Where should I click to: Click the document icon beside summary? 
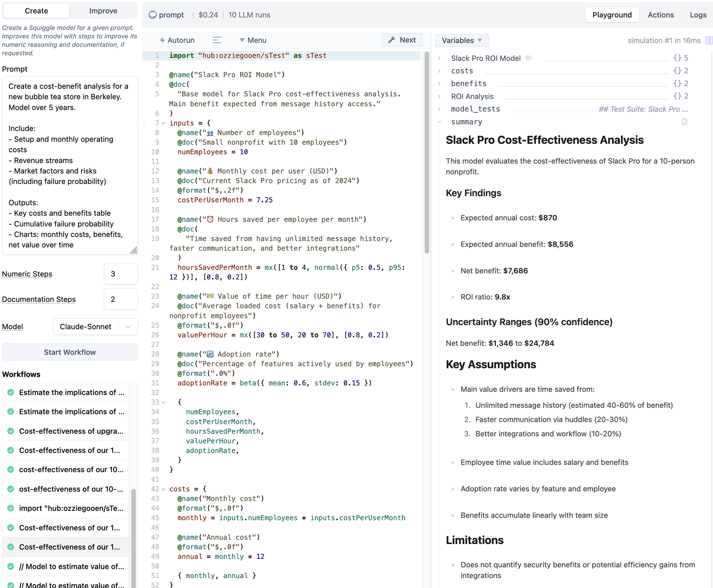(684, 122)
